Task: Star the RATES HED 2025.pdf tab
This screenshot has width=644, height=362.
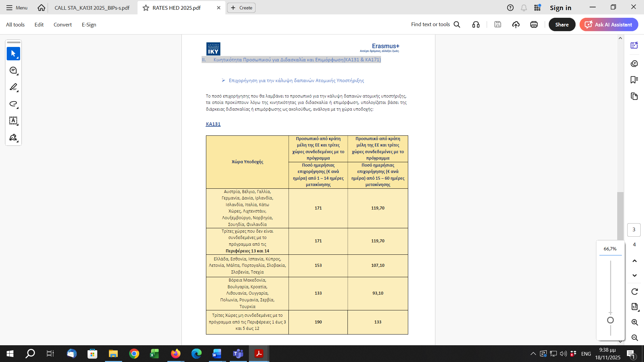Action: click(x=146, y=8)
